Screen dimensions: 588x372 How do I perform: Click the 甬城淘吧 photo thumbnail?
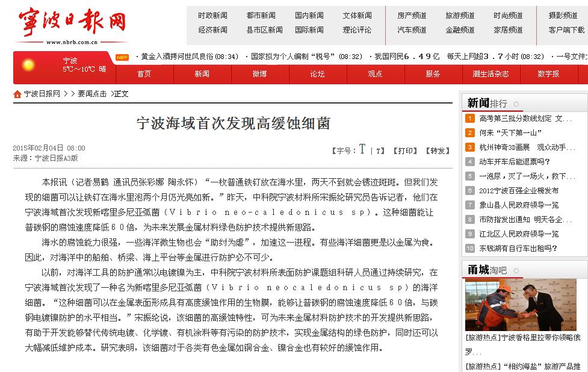(521, 305)
